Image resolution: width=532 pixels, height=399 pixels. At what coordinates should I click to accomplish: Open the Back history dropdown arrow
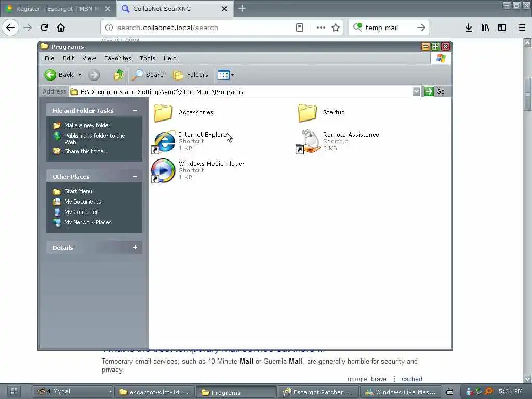click(x=79, y=75)
